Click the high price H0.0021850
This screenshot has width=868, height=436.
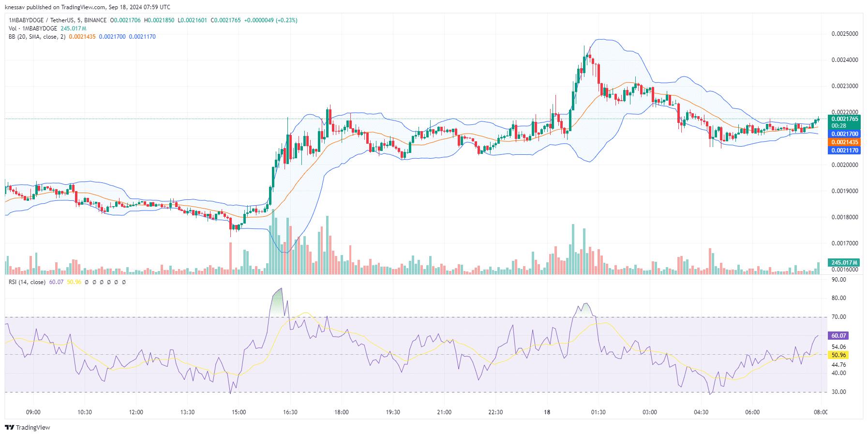click(x=159, y=20)
